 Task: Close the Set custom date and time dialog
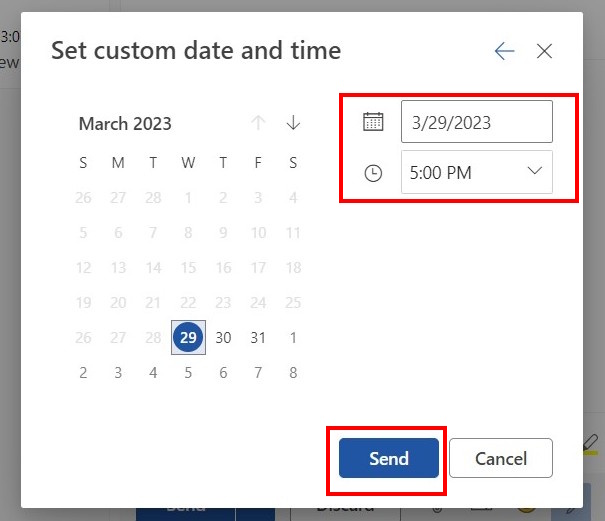pos(544,51)
